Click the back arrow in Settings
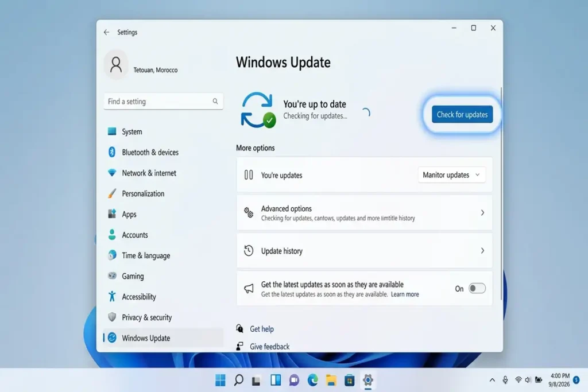 coord(106,32)
